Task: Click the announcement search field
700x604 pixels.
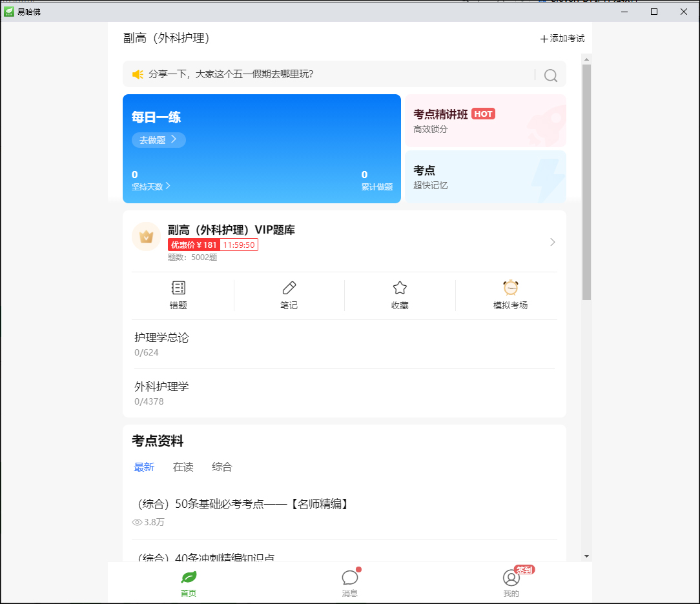Action: [x=344, y=74]
